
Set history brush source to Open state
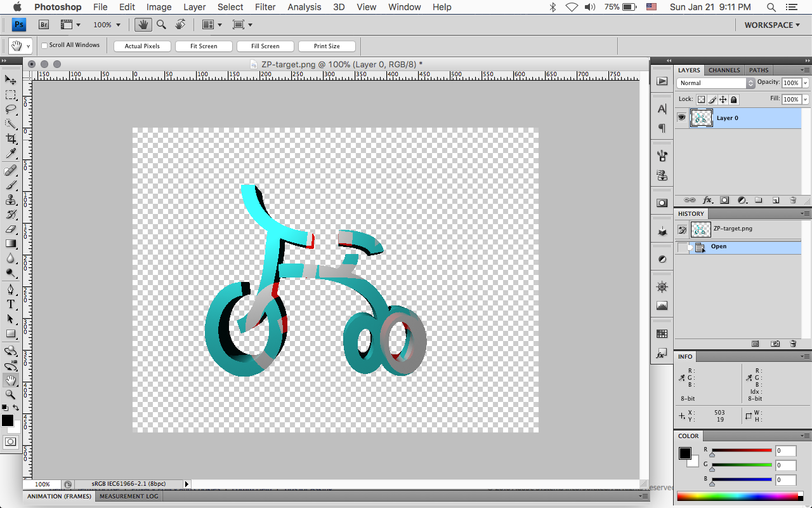[x=682, y=247]
